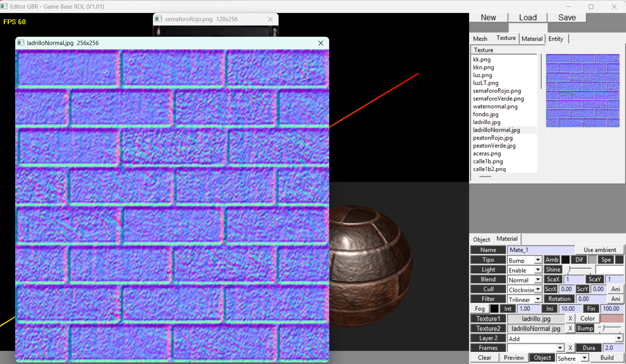Toggle the Fog button

pyautogui.click(x=479, y=309)
